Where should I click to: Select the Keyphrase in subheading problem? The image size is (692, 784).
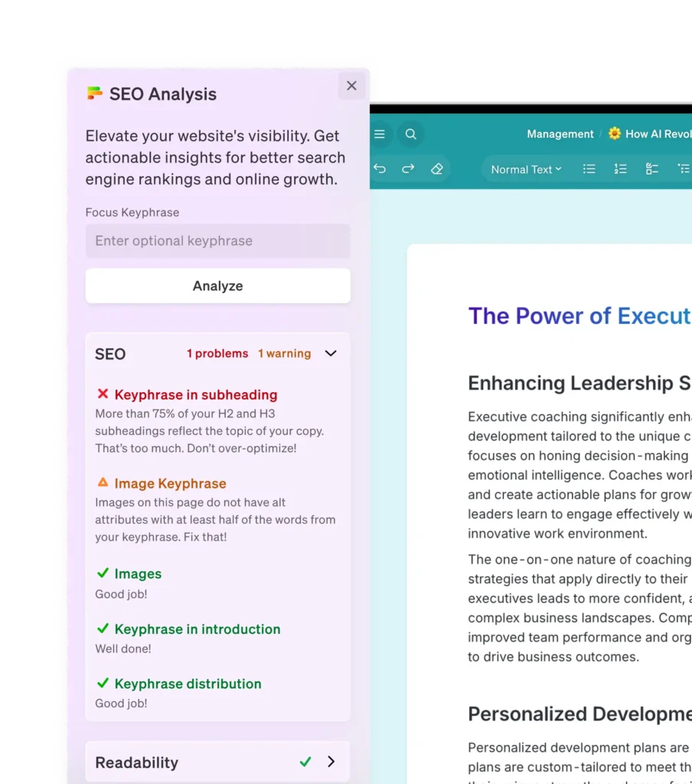click(195, 395)
